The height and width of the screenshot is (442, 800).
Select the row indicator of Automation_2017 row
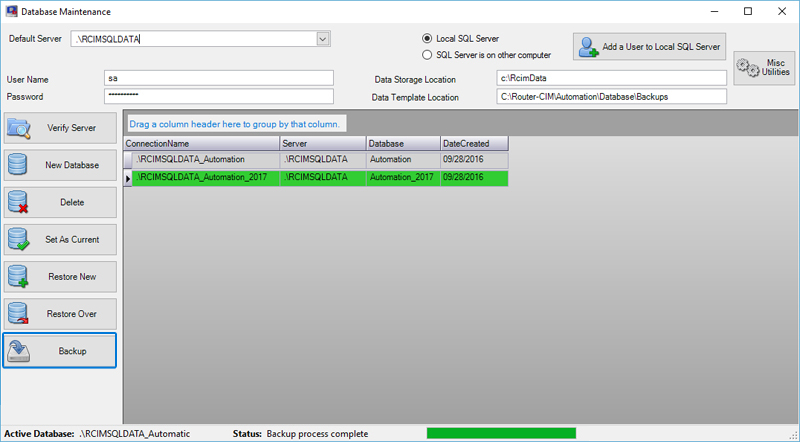pyautogui.click(x=127, y=178)
